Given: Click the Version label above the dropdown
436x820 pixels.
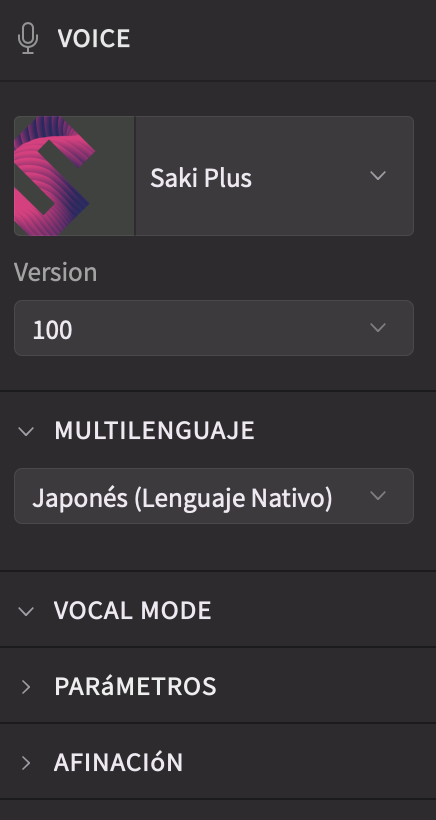Looking at the screenshot, I should point(55,272).
